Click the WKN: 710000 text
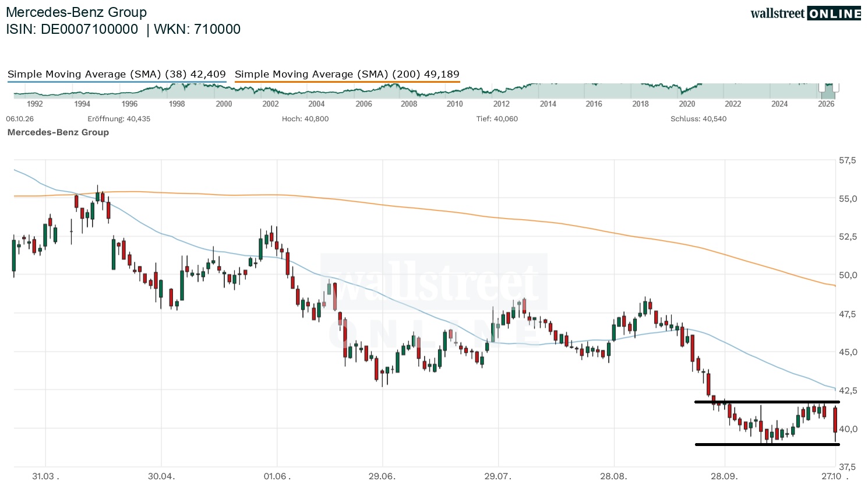The width and height of the screenshot is (868, 481). (x=197, y=29)
